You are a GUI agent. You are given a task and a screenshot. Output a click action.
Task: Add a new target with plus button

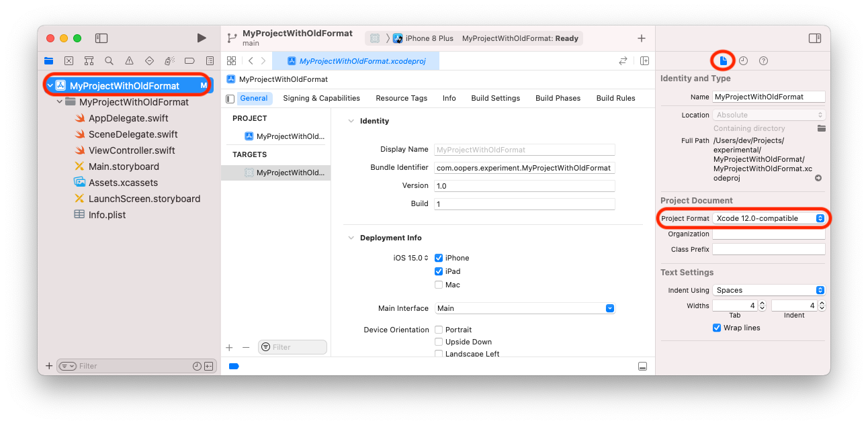point(229,347)
